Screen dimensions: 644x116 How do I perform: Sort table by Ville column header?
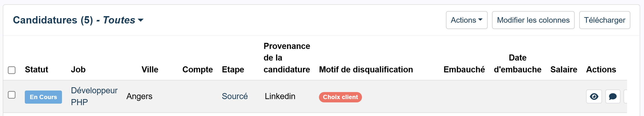[150, 70]
